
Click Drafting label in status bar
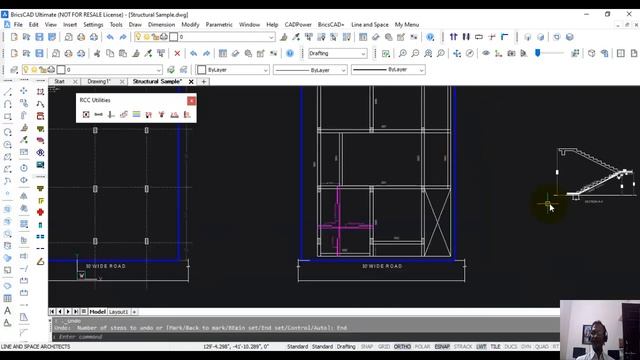(x=346, y=347)
